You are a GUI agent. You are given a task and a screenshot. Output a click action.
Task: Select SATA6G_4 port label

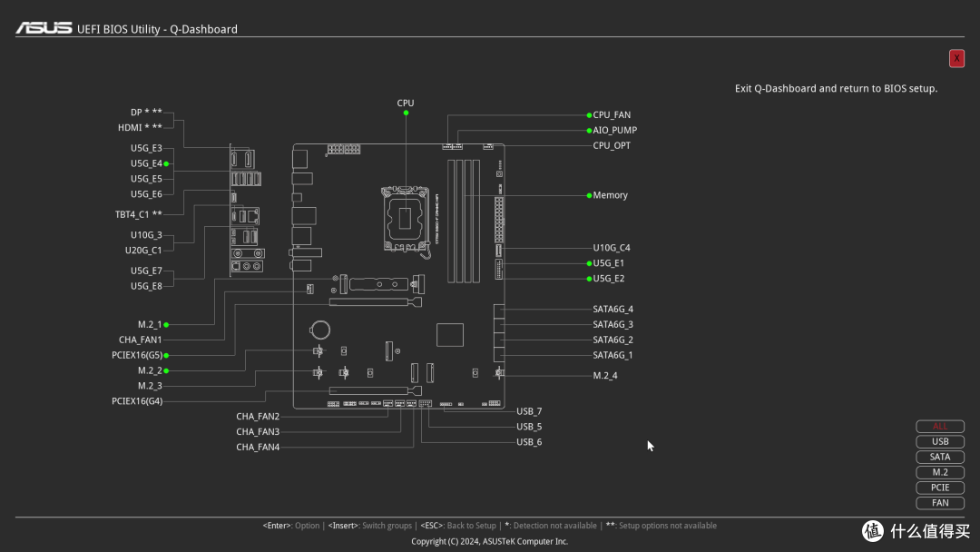pos(612,310)
